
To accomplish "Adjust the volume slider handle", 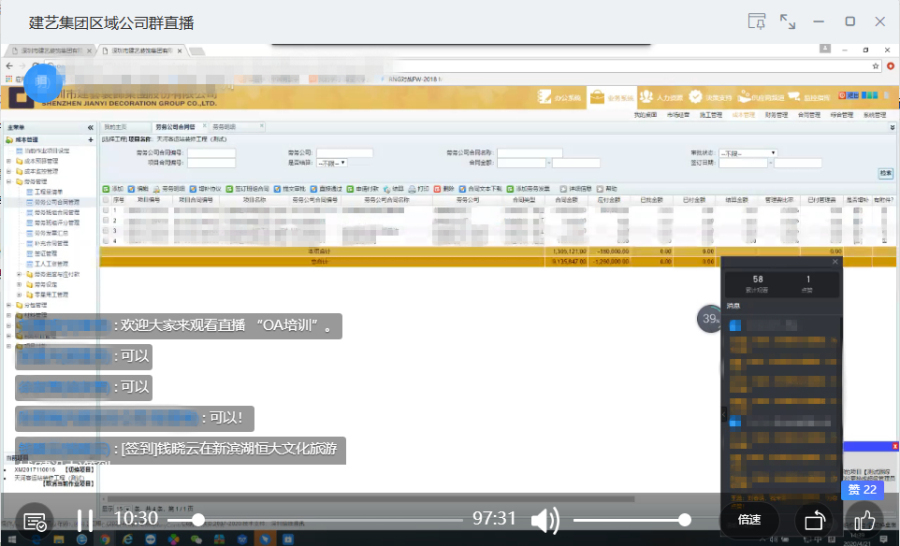I will pyautogui.click(x=685, y=519).
